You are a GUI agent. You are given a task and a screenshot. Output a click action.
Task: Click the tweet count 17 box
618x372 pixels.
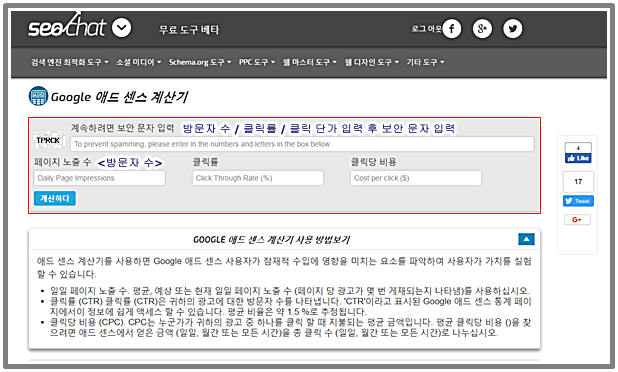click(x=578, y=182)
